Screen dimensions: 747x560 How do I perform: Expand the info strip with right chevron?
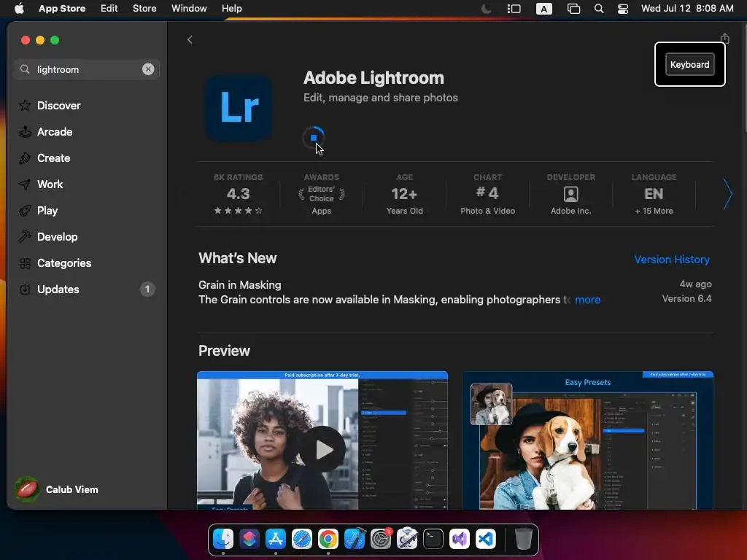point(727,194)
